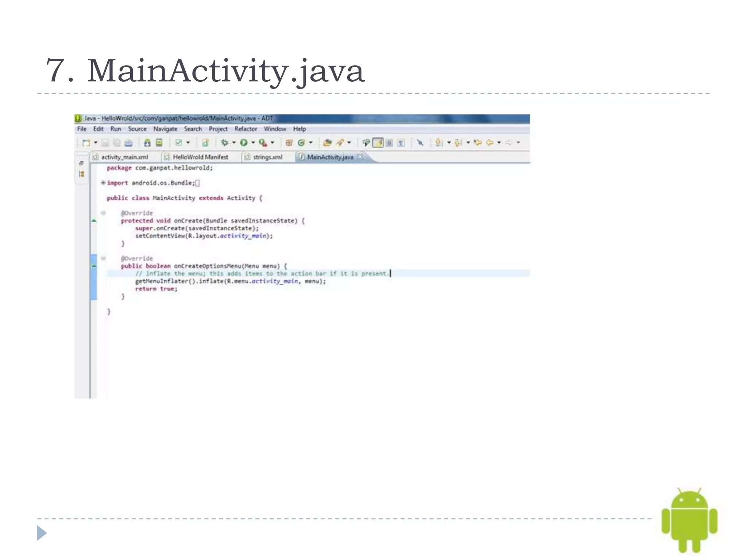Open the Lint check dropdown arrow

(x=188, y=142)
